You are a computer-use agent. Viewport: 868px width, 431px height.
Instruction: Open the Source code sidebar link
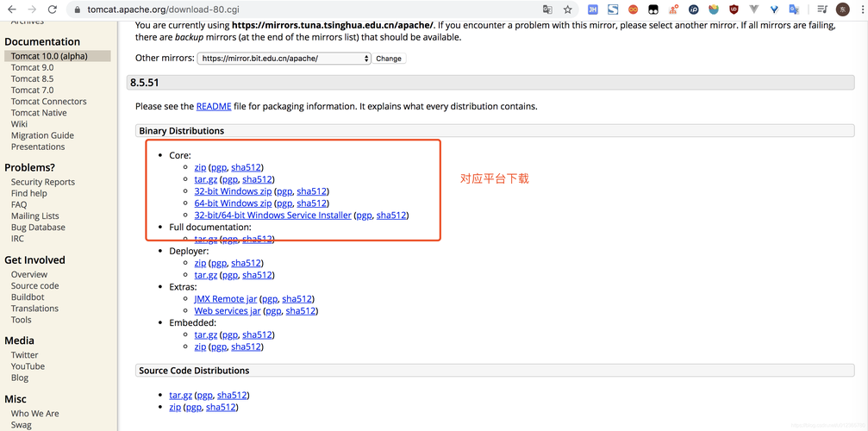coord(34,285)
